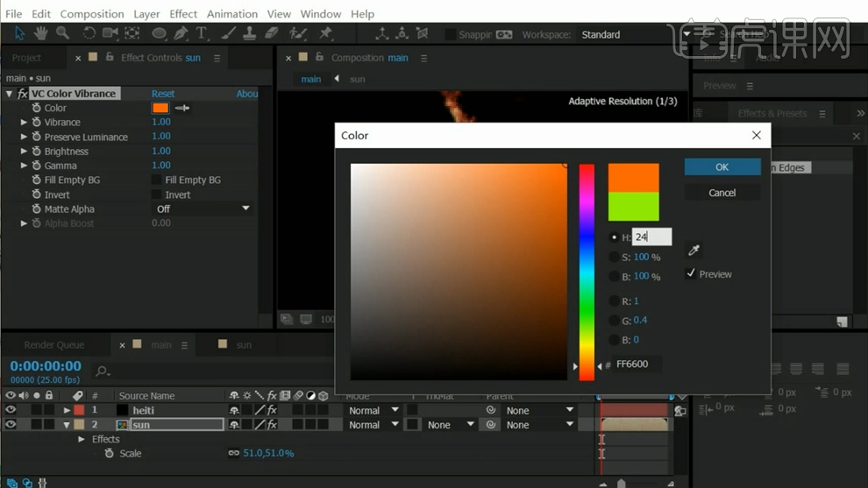Select the Pen tool in toolbar
This screenshot has width=868, height=488.
pyautogui.click(x=181, y=33)
